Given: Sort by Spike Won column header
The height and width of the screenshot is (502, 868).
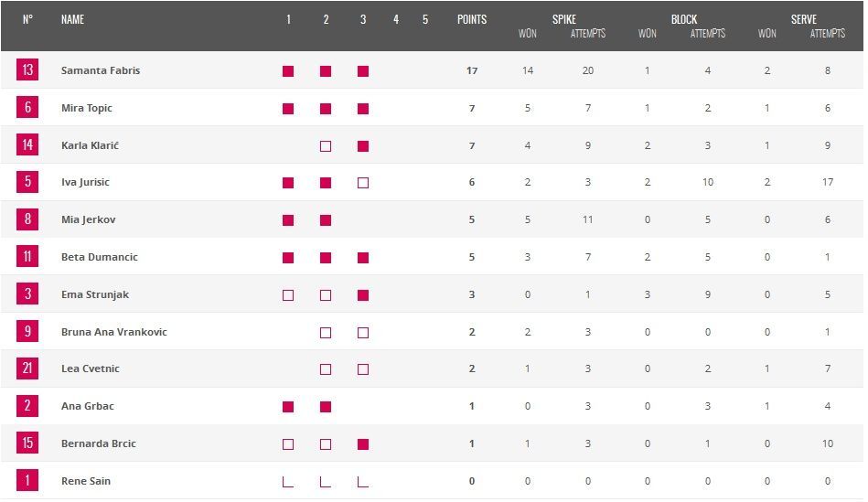Looking at the screenshot, I should click(x=528, y=34).
